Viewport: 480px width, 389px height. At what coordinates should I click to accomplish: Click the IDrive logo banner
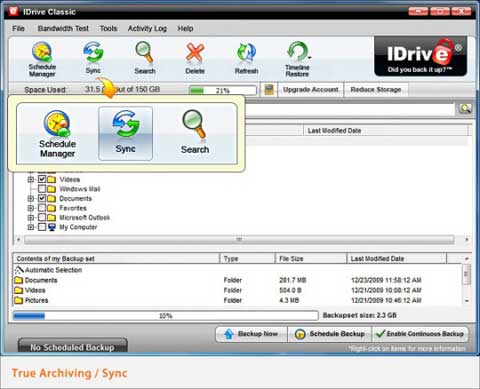pos(420,56)
